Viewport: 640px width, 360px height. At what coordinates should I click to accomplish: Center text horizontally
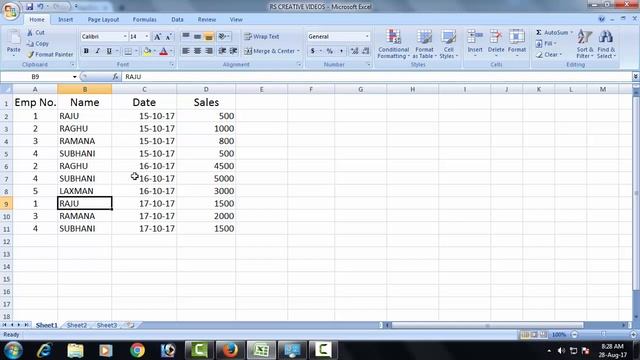(197, 51)
